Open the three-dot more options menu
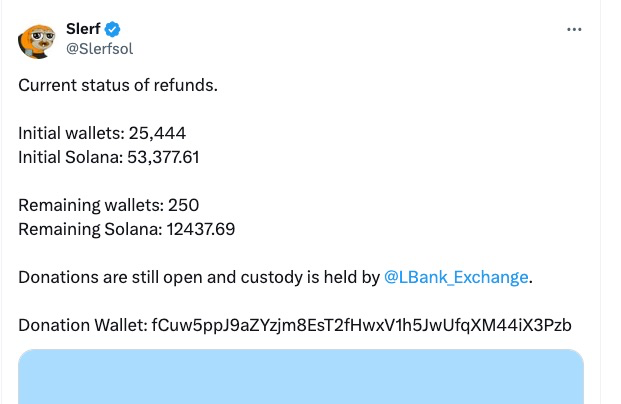The width and height of the screenshot is (621, 404). tap(574, 30)
